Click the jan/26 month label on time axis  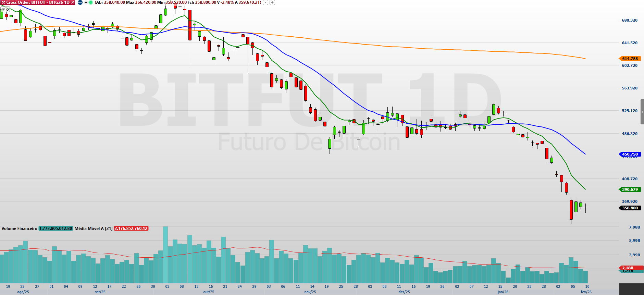(x=503, y=292)
